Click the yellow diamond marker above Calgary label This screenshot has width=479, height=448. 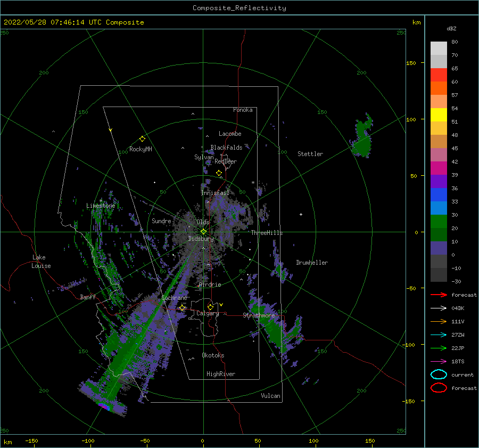[210, 307]
